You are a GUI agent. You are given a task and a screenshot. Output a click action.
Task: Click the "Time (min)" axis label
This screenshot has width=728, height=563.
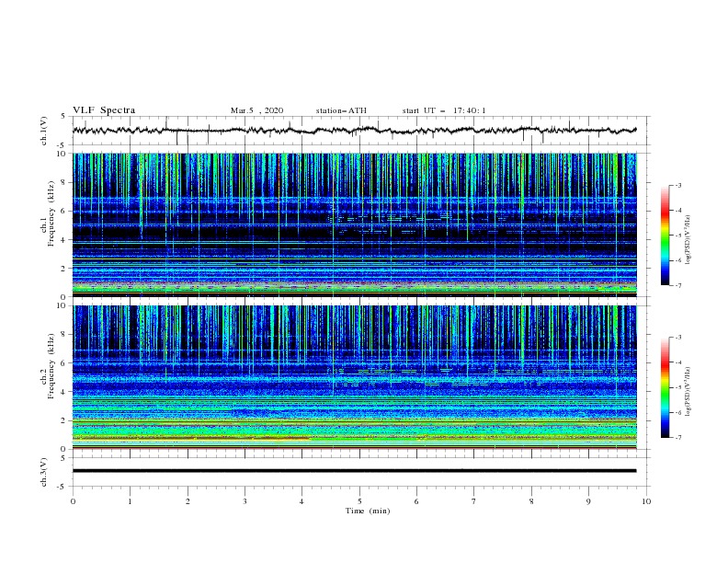pos(368,511)
